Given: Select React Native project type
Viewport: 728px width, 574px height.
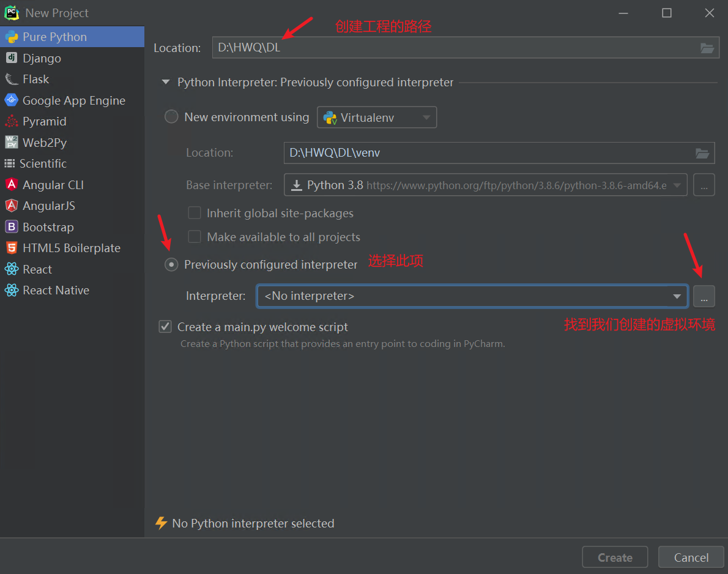Looking at the screenshot, I should [56, 290].
